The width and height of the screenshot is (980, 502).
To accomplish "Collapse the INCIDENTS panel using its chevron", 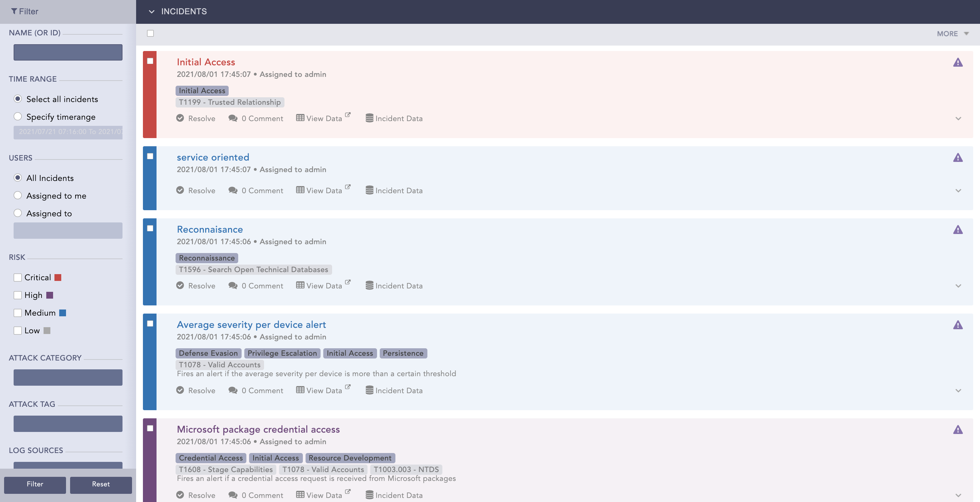I will coord(151,12).
